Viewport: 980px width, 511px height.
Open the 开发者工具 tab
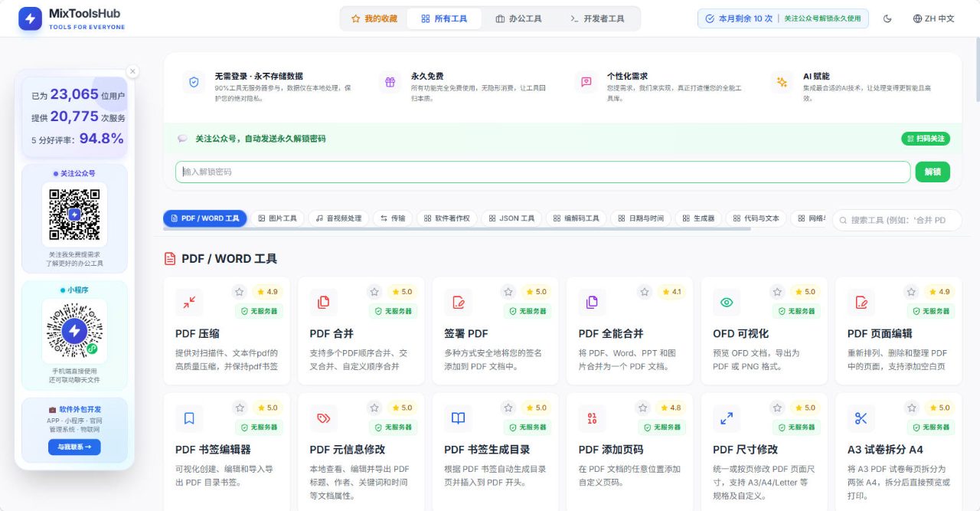[597, 18]
